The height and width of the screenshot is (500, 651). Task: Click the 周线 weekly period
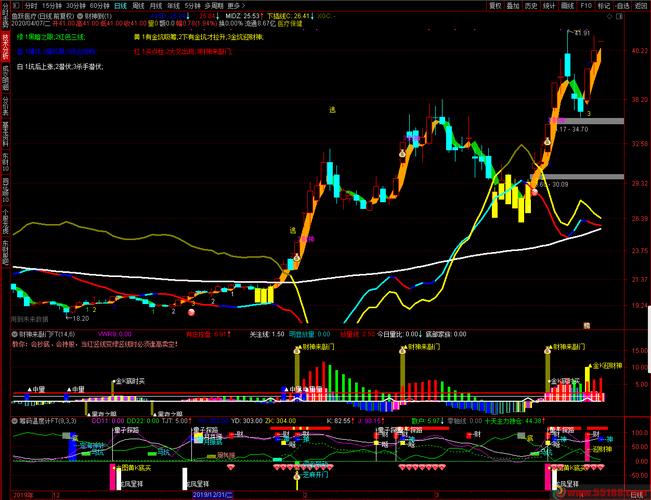pos(139,5)
